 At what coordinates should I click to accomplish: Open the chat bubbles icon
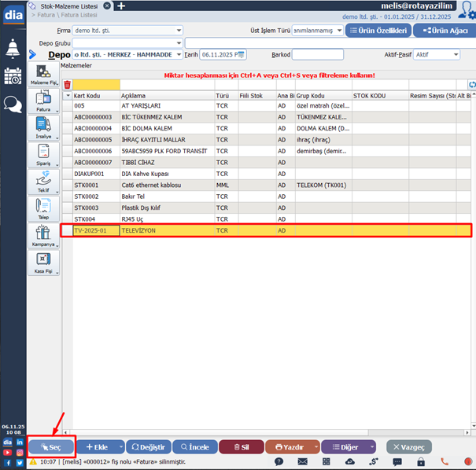click(x=13, y=104)
